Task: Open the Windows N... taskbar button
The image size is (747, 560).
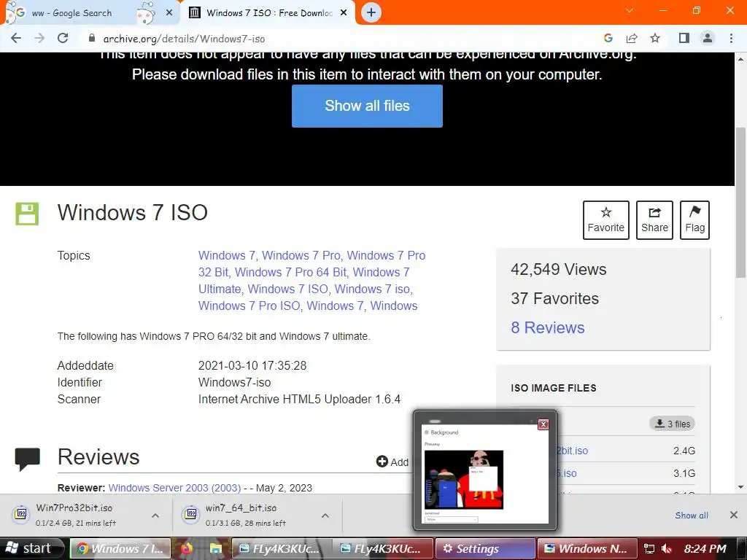Action: tap(587, 548)
